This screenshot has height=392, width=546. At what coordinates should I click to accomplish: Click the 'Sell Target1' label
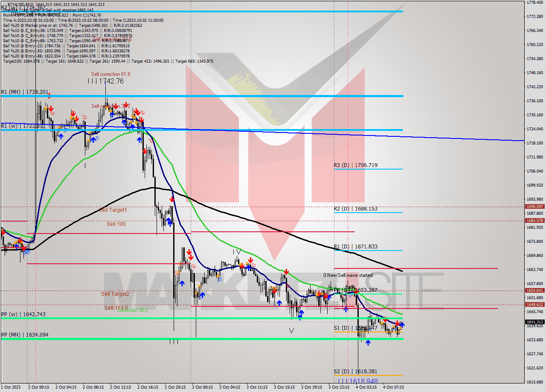113,210
